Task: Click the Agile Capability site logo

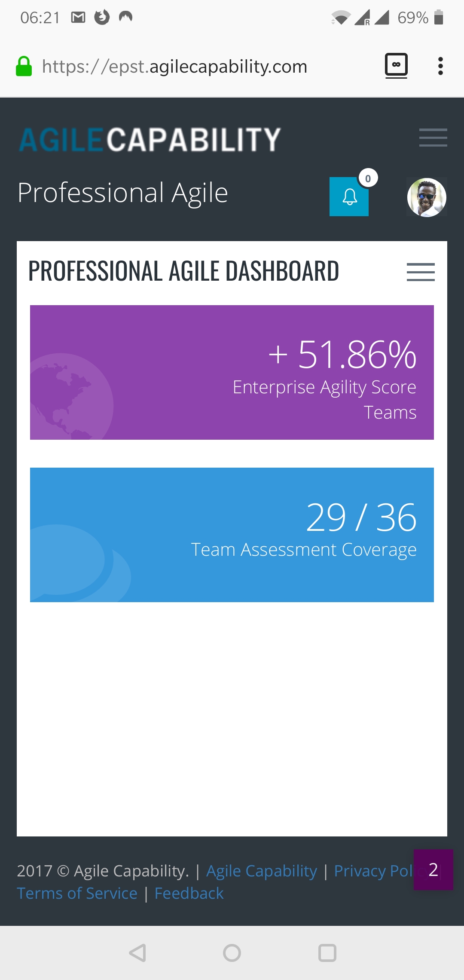Action: [x=149, y=138]
